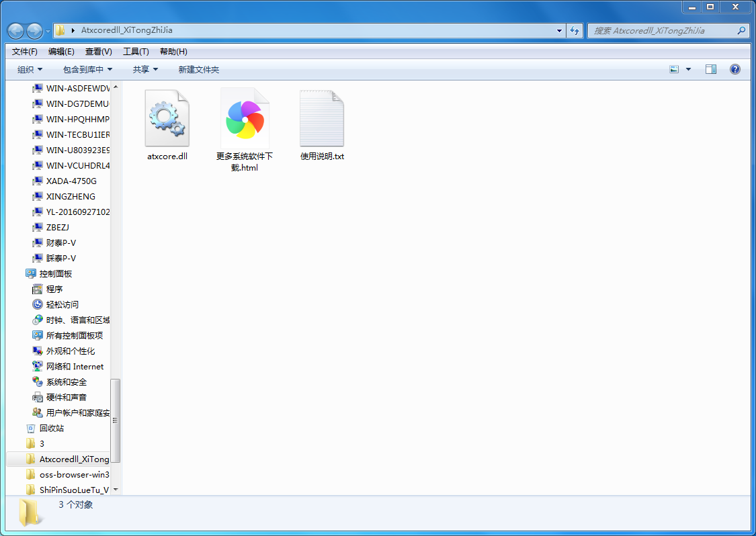Open the 工具(T) menu
This screenshot has height=536, width=756.
coord(136,51)
